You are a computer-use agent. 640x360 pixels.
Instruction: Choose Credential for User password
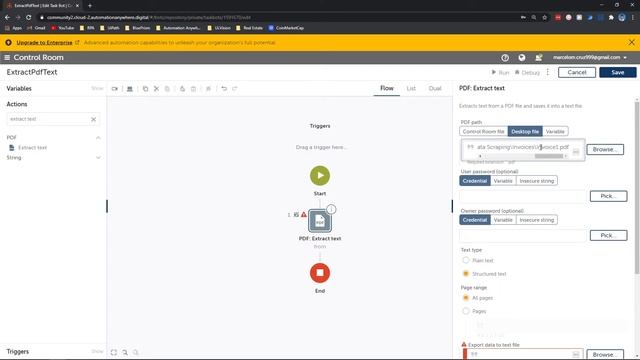[475, 181]
